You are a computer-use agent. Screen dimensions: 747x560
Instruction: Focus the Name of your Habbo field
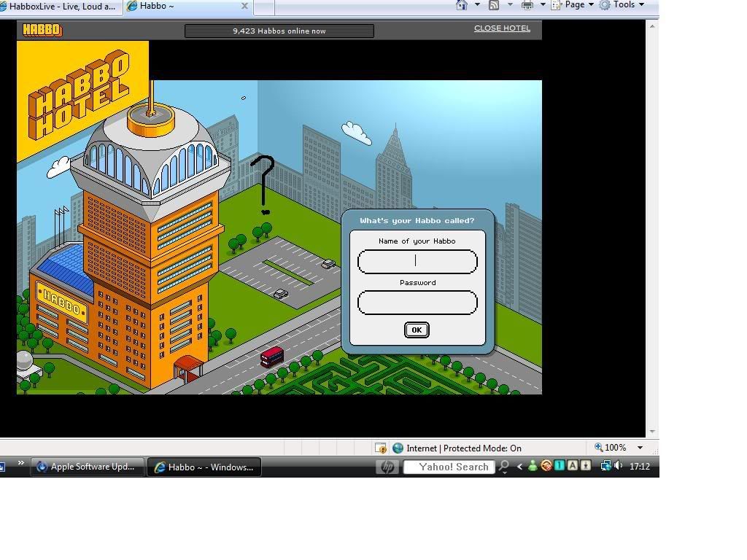417,262
